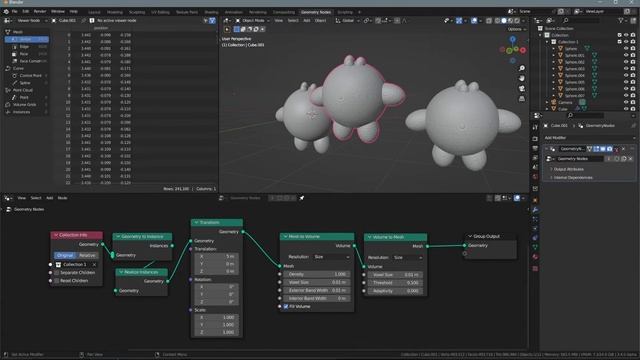
Task: Hide Sphere.004 with its eye icon
Action: (626, 76)
